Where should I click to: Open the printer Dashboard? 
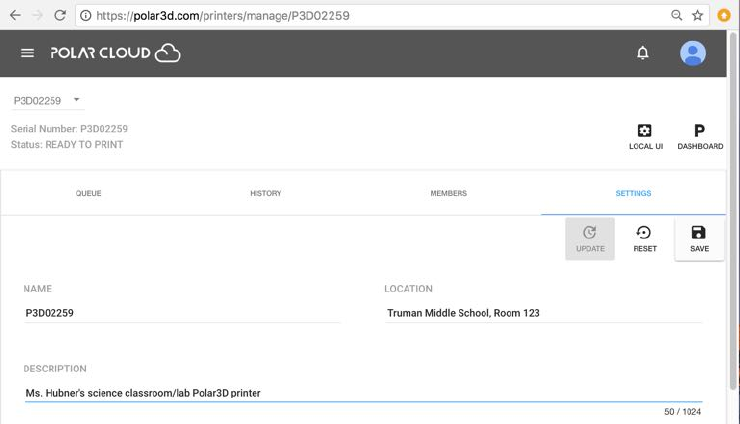tap(700, 137)
